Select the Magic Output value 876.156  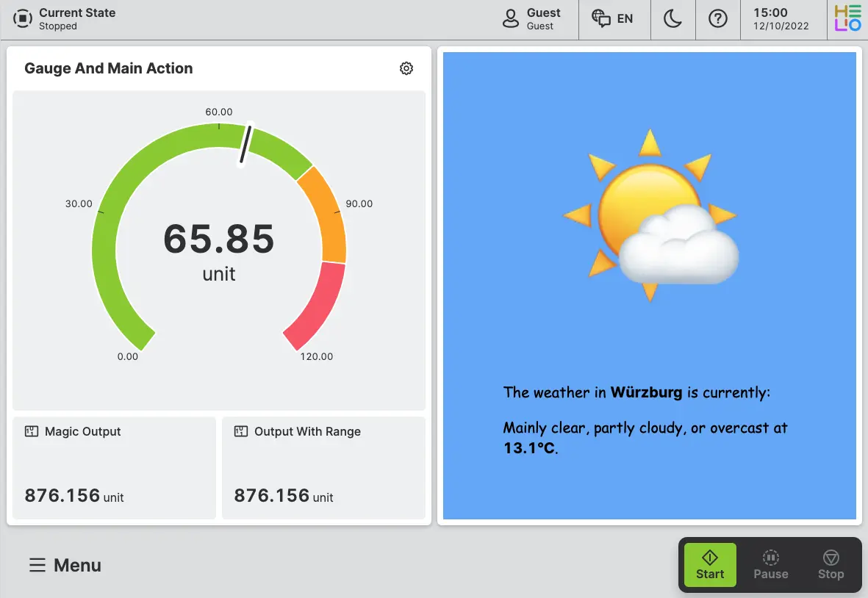[x=62, y=496]
